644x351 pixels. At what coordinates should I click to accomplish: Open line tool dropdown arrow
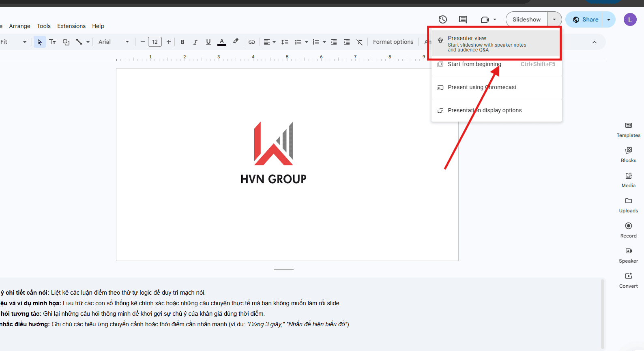coord(88,42)
